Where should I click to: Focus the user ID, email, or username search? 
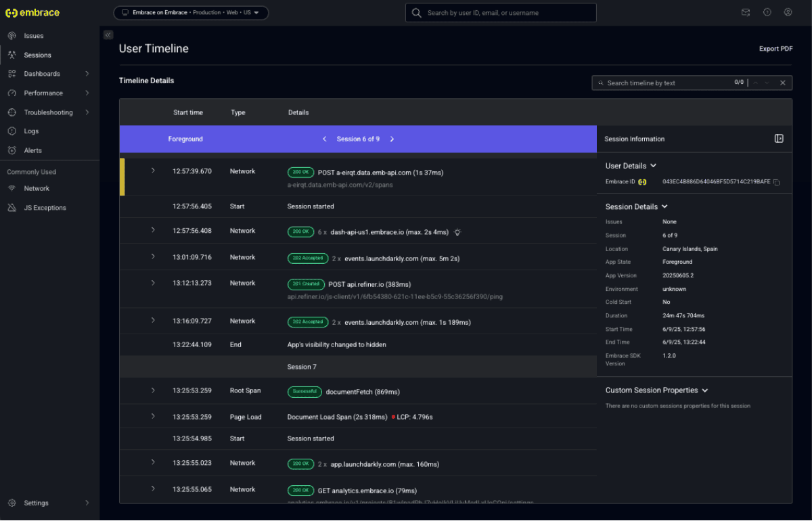click(x=501, y=13)
